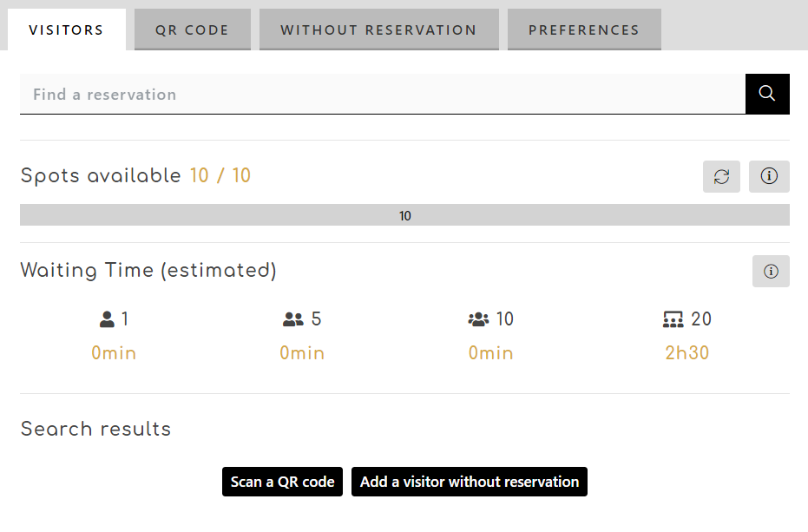Open the QR Code tab
Image resolution: width=808 pixels, height=532 pixels.
(x=192, y=30)
